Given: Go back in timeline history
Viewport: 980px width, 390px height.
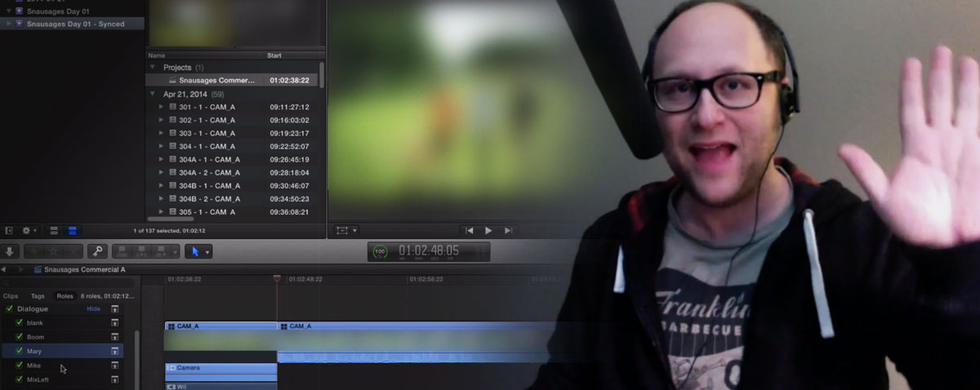Looking at the screenshot, I should tap(4, 269).
